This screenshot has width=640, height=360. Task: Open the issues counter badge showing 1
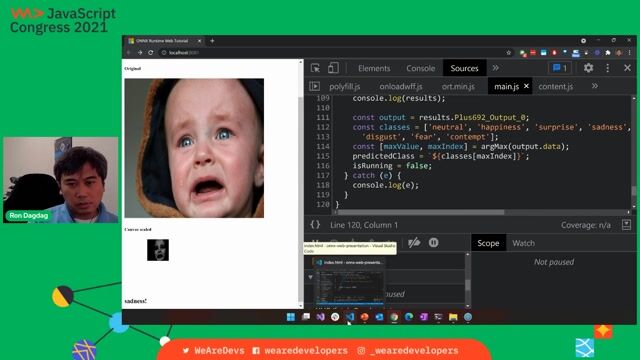click(560, 68)
